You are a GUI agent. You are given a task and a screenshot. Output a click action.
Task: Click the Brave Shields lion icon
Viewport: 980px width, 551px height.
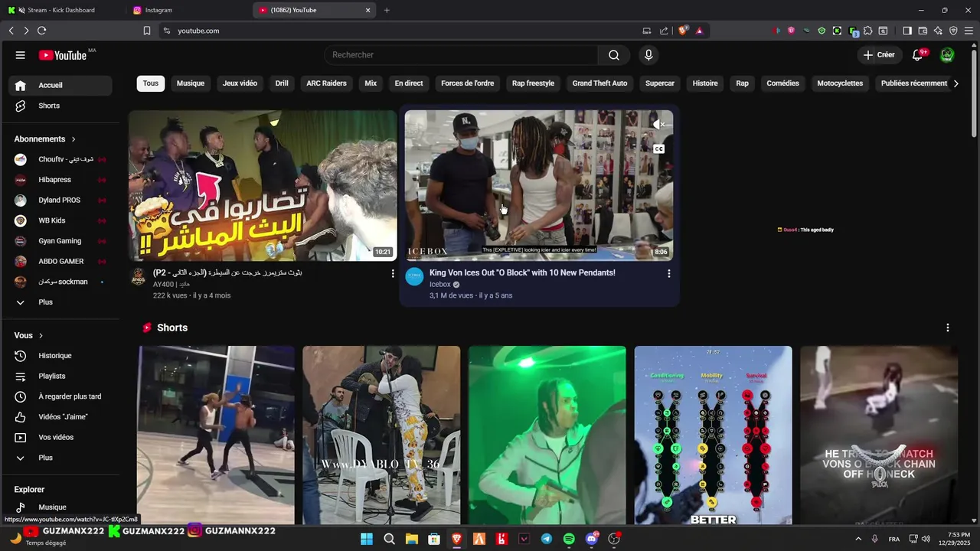click(x=684, y=31)
